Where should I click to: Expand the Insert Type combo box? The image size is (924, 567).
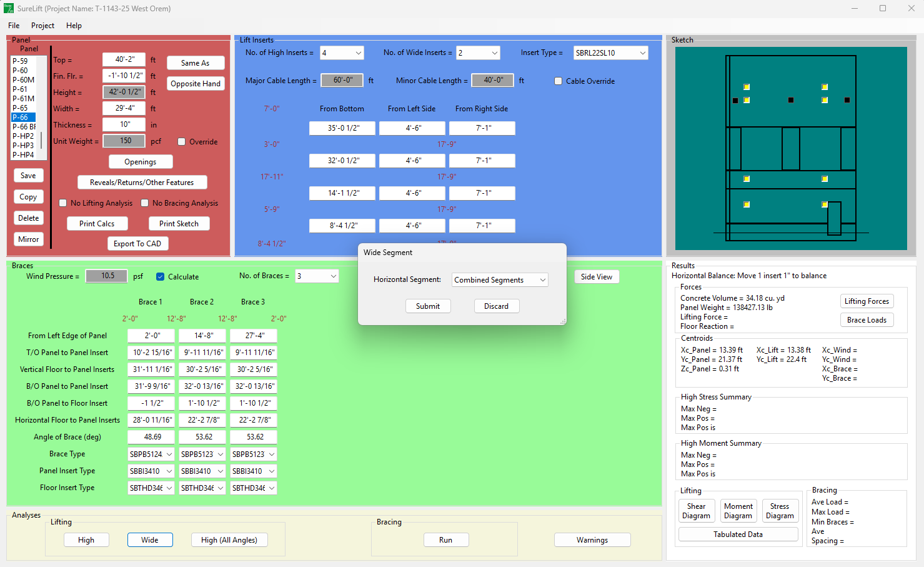[610, 53]
